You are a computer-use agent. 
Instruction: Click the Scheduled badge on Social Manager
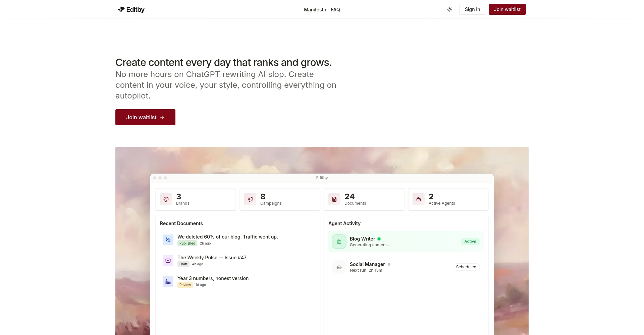point(466,267)
